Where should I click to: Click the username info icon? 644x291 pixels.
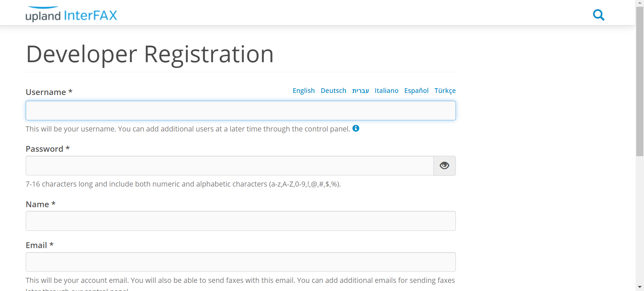(x=356, y=128)
